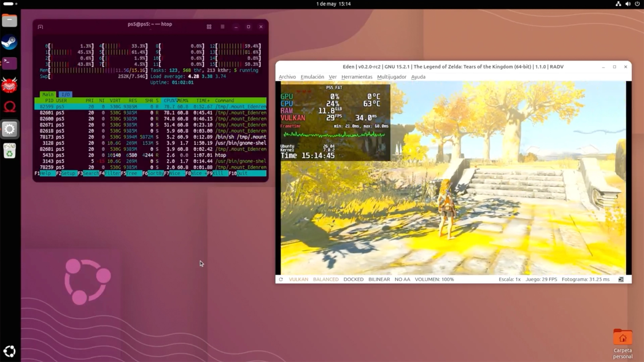
Task: Click the Escala: 1x label in Eden
Action: click(509, 280)
